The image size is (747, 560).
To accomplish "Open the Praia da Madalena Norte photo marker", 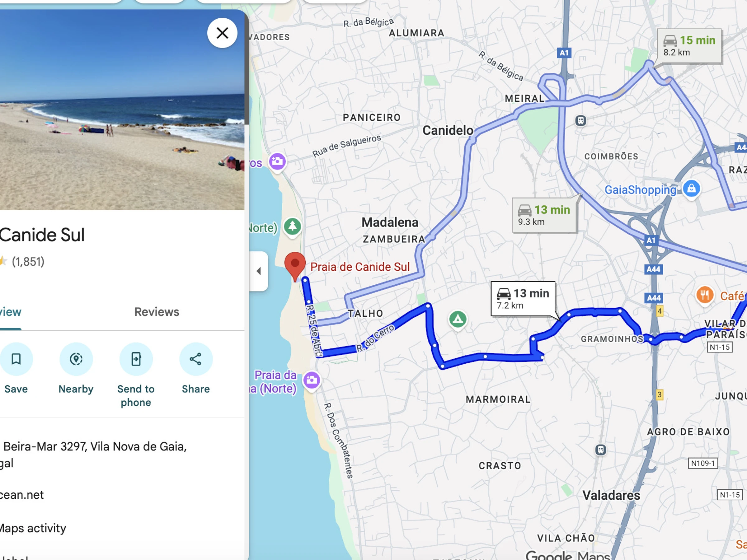I will tap(311, 380).
